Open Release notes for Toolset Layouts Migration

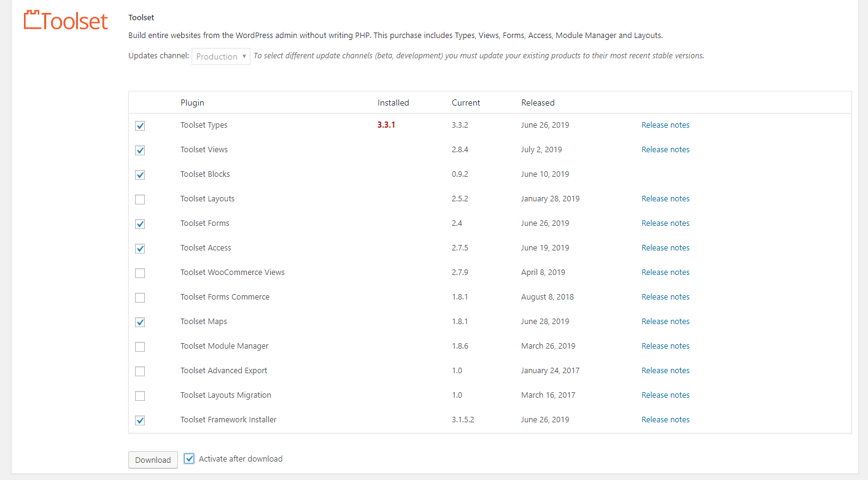pyautogui.click(x=665, y=395)
